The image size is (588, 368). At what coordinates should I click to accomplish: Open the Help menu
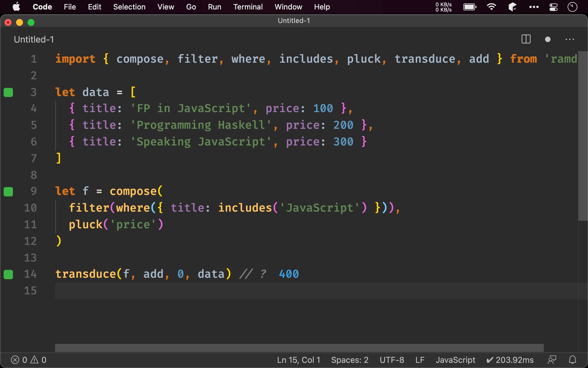(x=322, y=7)
